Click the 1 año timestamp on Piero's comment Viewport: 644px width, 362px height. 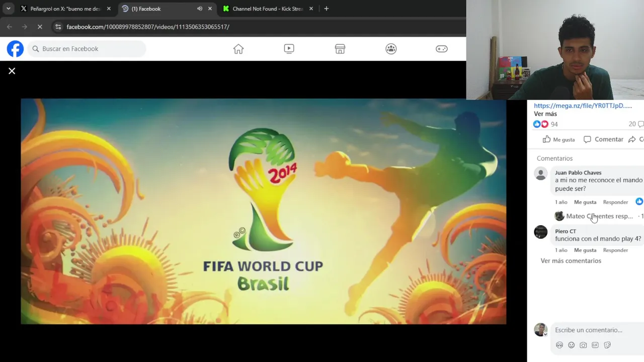point(561,250)
